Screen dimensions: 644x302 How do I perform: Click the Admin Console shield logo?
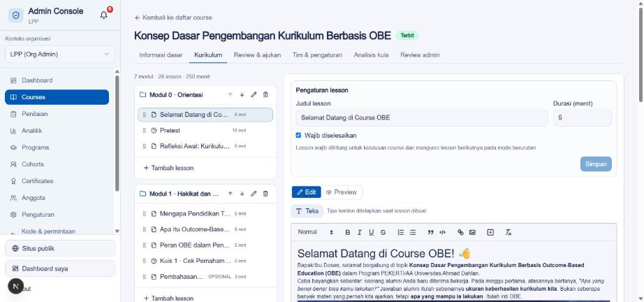pyautogui.click(x=15, y=15)
